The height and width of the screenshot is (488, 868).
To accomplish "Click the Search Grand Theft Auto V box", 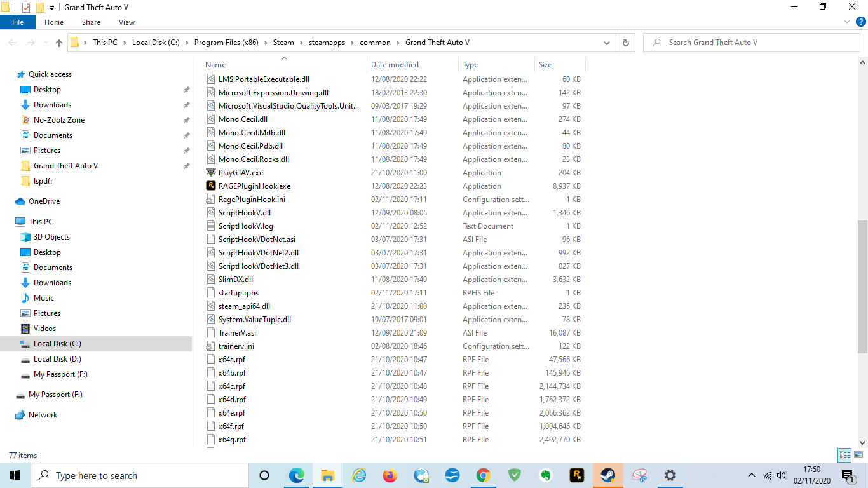I will coord(751,43).
